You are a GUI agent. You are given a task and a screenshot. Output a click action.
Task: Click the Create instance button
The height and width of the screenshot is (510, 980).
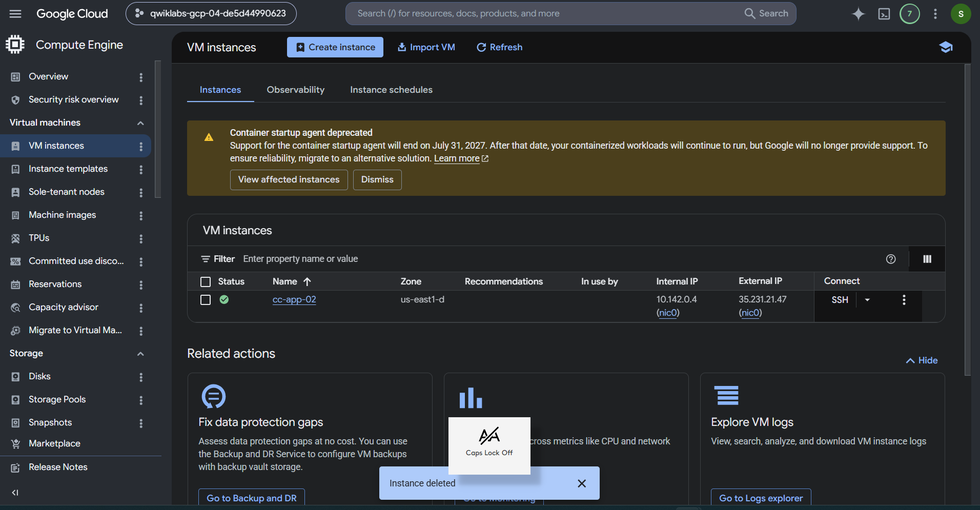[x=335, y=47]
